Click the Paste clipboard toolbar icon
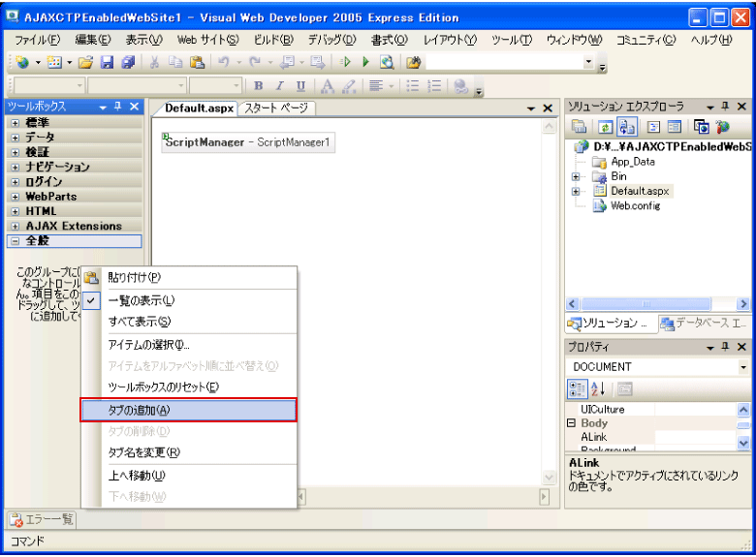The image size is (756, 557). point(197,62)
